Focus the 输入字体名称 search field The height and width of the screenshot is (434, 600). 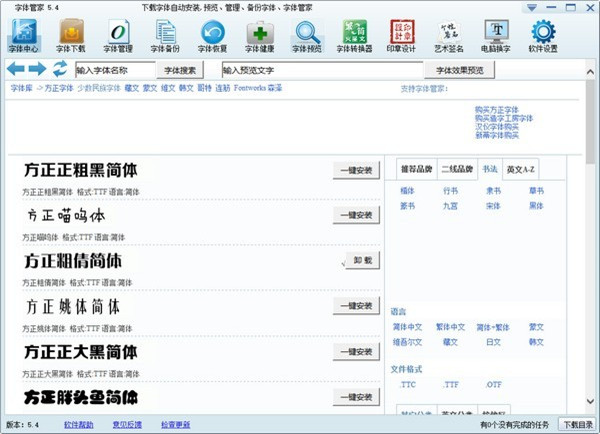coord(115,70)
